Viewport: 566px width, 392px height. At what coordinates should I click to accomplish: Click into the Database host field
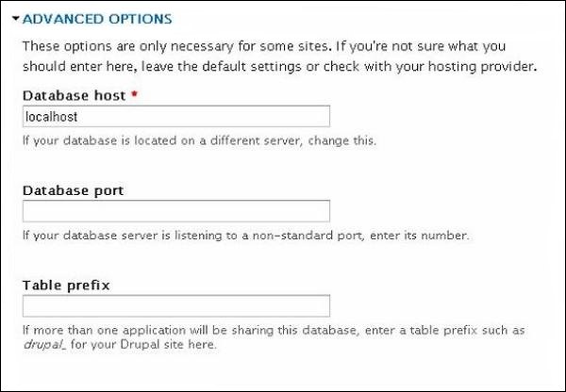pyautogui.click(x=175, y=116)
